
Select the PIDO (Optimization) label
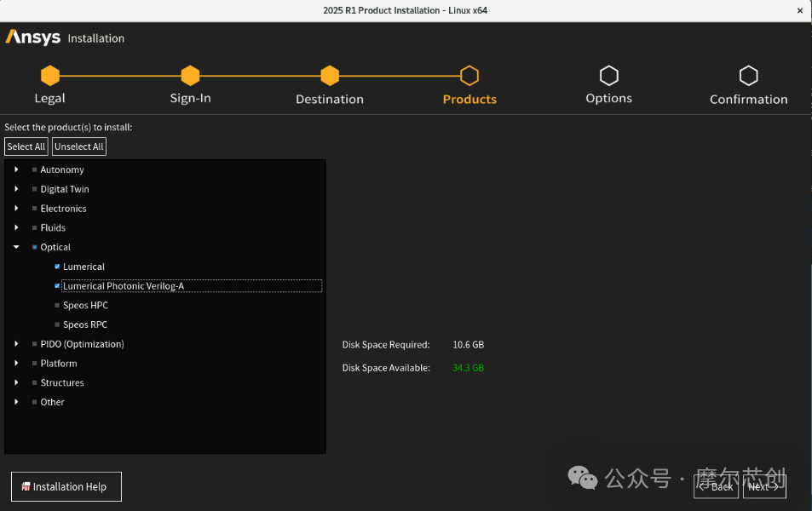pos(83,344)
